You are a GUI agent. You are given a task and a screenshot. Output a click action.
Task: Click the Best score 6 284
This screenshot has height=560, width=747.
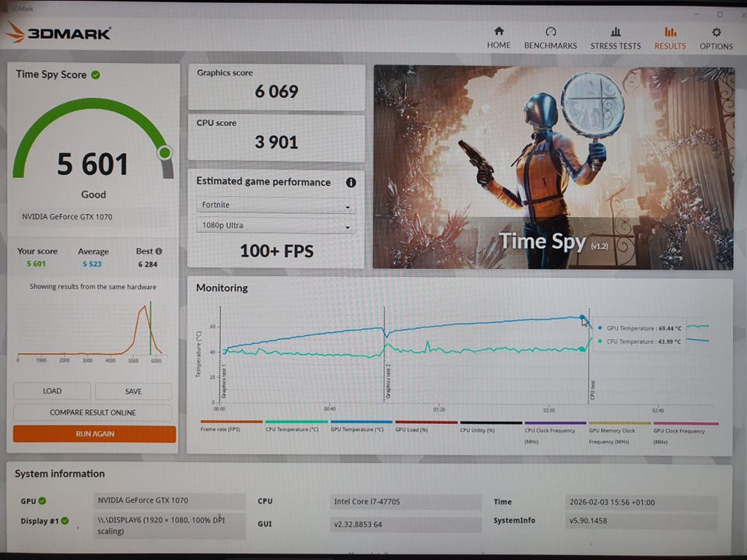click(148, 264)
